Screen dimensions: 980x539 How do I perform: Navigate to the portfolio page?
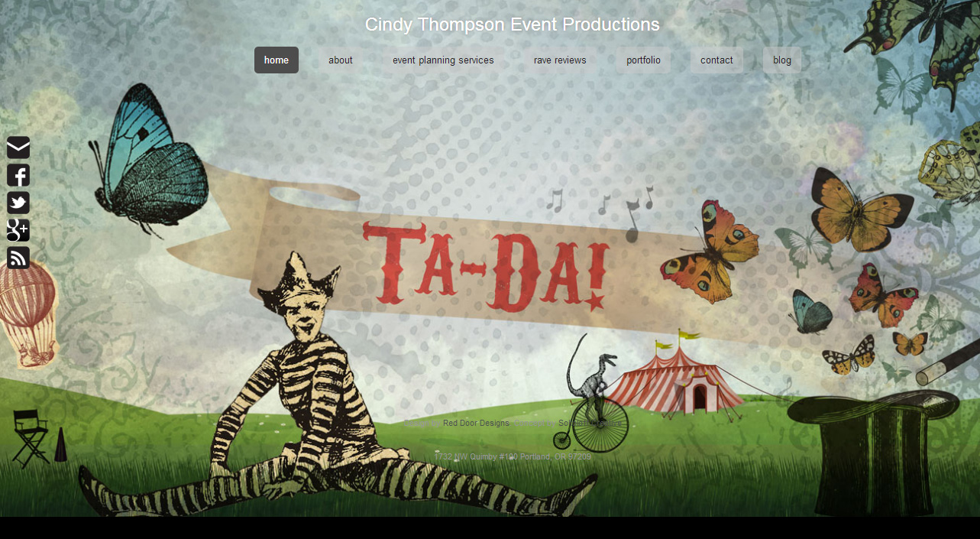(643, 60)
